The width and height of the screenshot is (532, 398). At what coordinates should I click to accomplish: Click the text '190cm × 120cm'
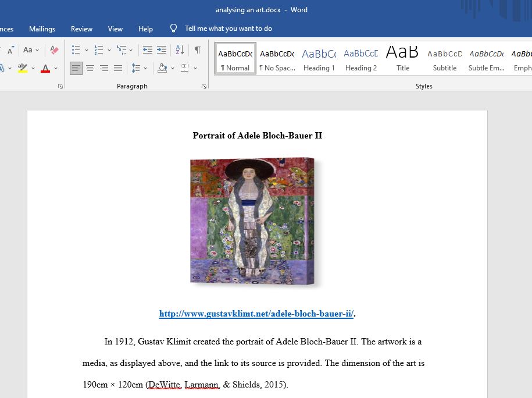click(113, 385)
